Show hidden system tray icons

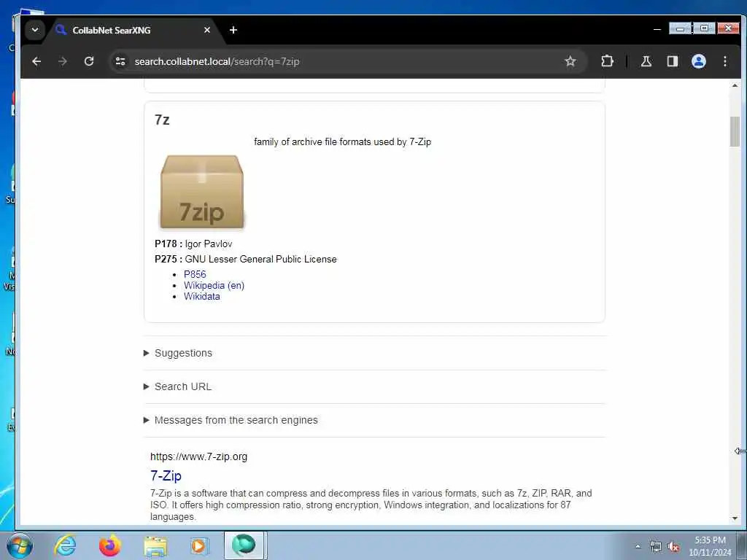coord(638,547)
